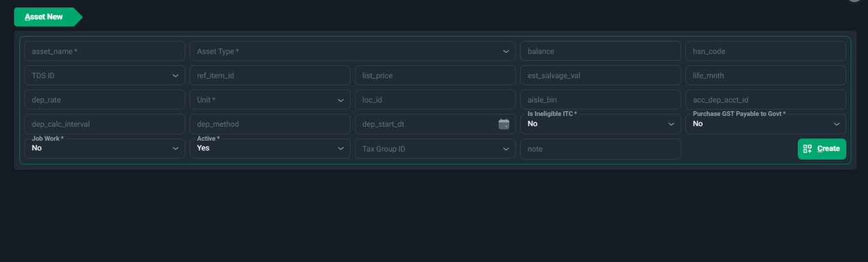Click into the balance field
The image size is (868, 262).
click(x=601, y=51)
